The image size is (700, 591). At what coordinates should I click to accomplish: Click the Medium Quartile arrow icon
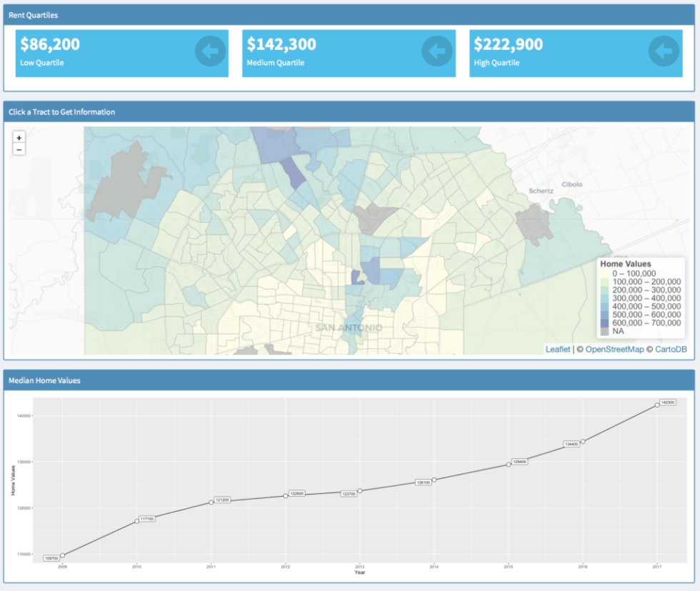pyautogui.click(x=437, y=51)
